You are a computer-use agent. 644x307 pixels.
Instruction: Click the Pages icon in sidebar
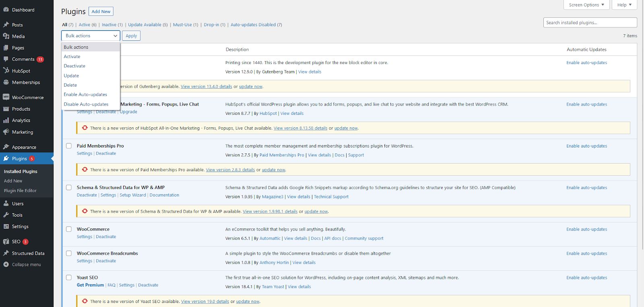[6, 48]
